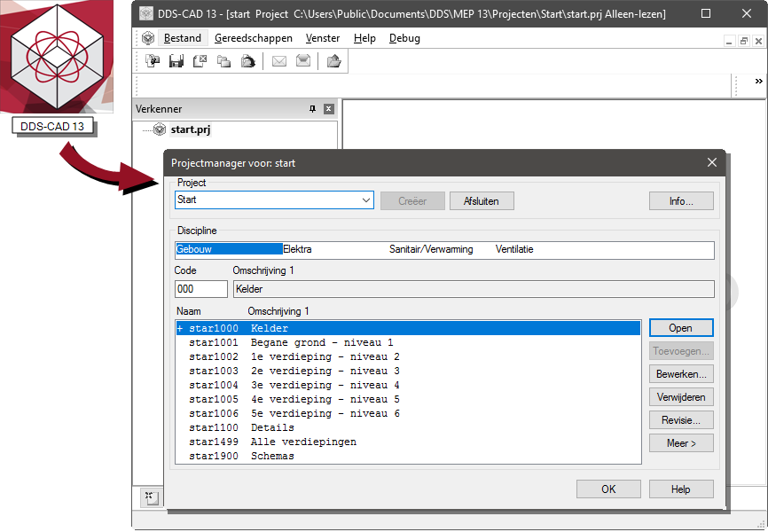Image resolution: width=768 pixels, height=532 pixels.
Task: Click the dialog Help button
Action: [681, 489]
